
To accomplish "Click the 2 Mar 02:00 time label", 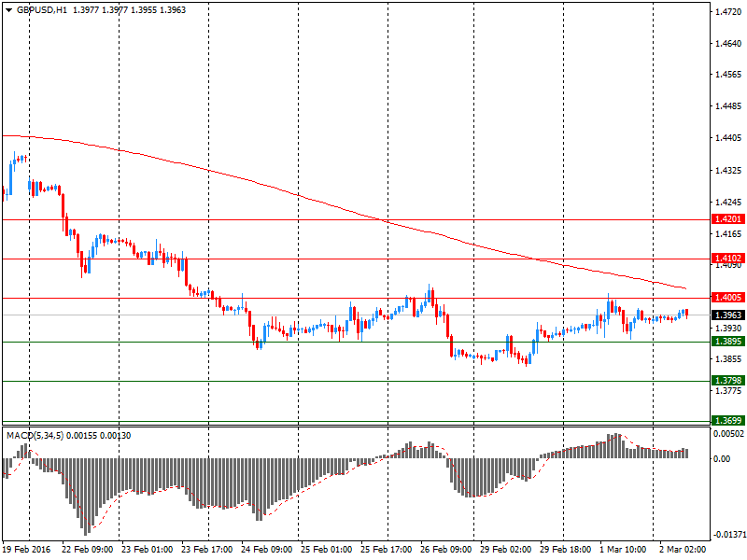I will [x=683, y=549].
